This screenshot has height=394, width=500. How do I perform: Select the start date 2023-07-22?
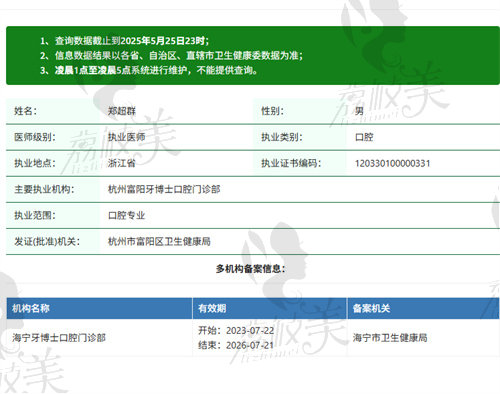(x=250, y=331)
